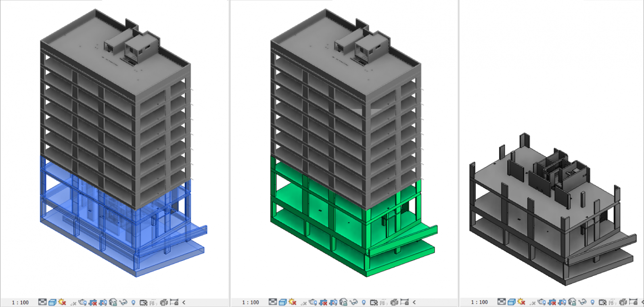Reveal Hidden Elements in right view
644x307 pixels.
pyautogui.click(x=592, y=302)
